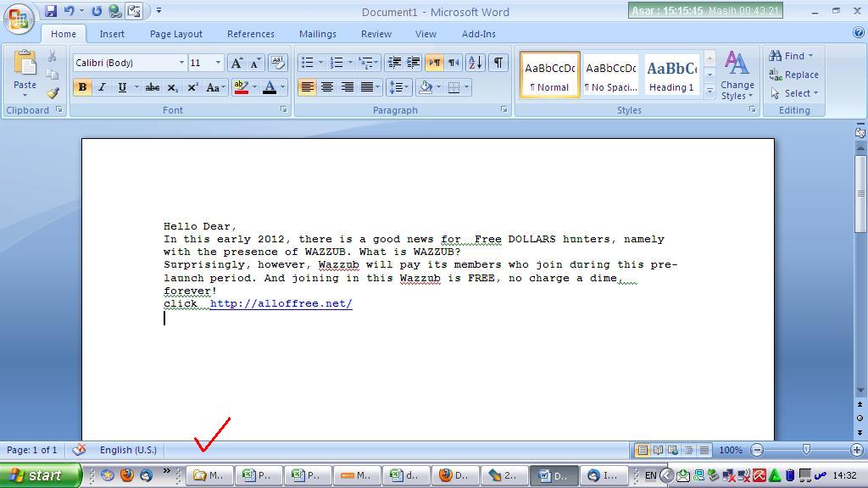Click the Cut scissors icon
Viewport: 868px width, 488px height.
tap(52, 57)
